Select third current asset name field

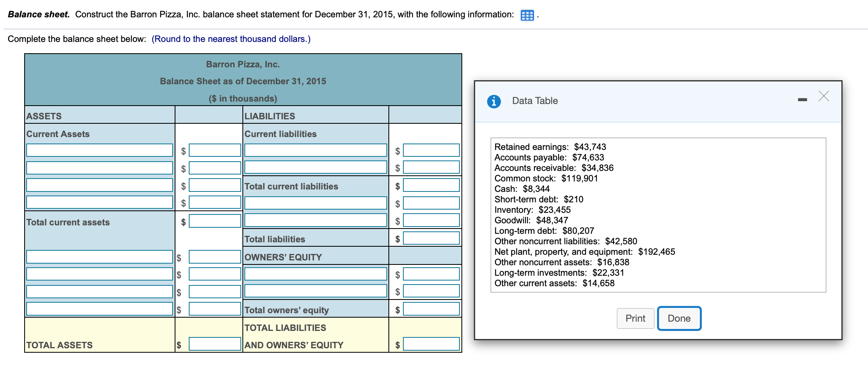click(100, 185)
